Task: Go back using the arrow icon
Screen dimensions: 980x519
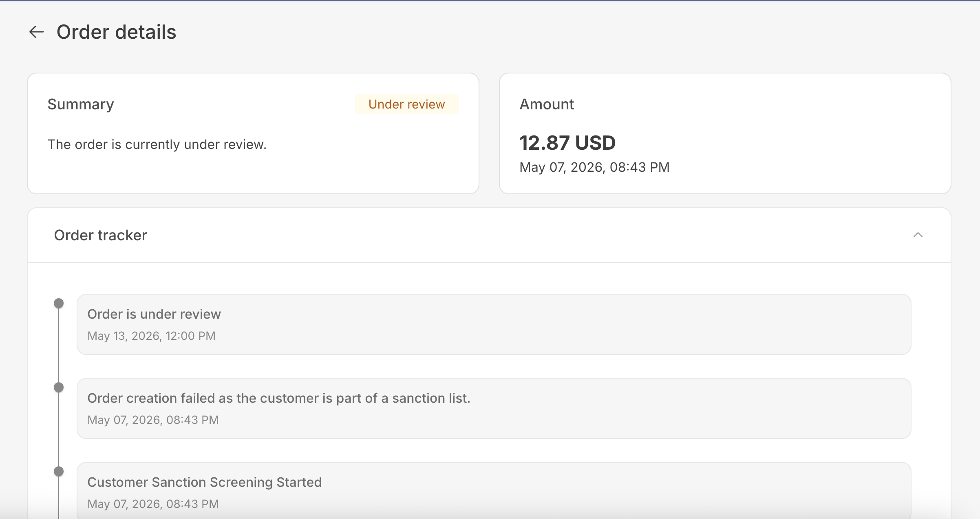Action: 37,32
